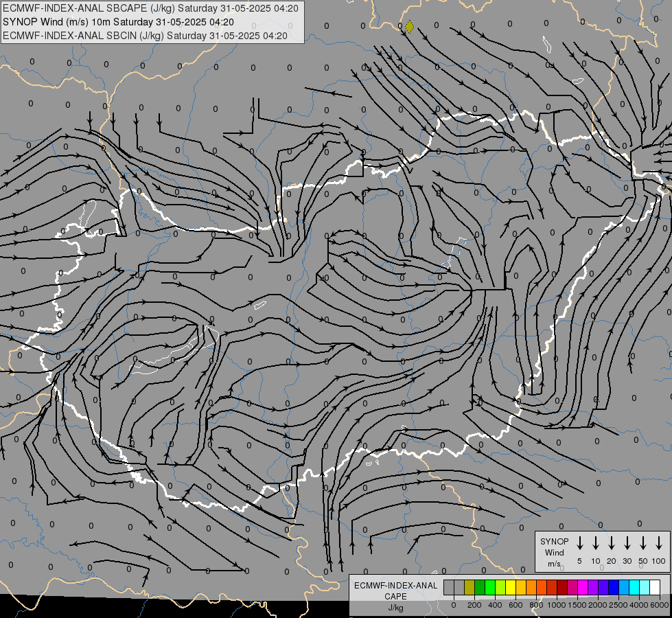Click the '400' tick label on CAPE scale
This screenshot has width=672, height=618.
pos(495,605)
